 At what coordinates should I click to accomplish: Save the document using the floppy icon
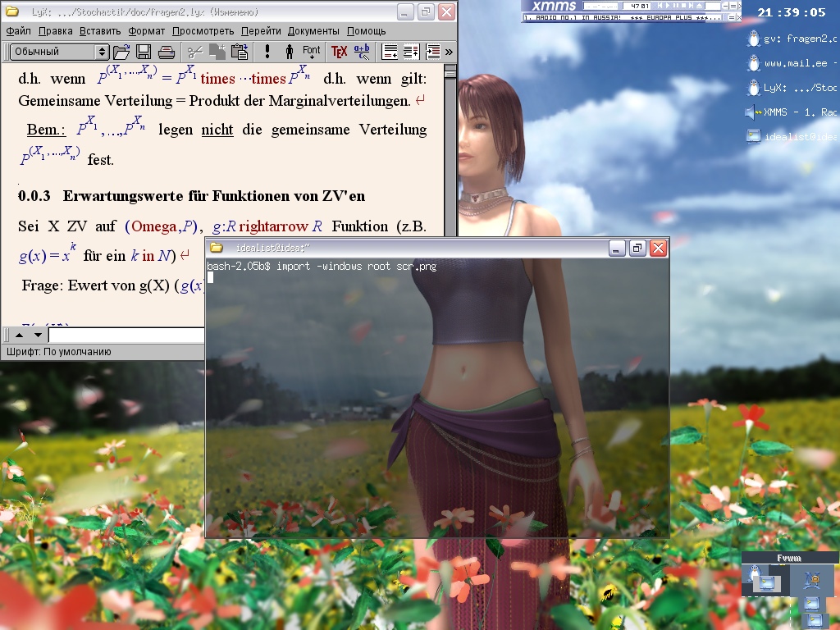click(x=144, y=52)
